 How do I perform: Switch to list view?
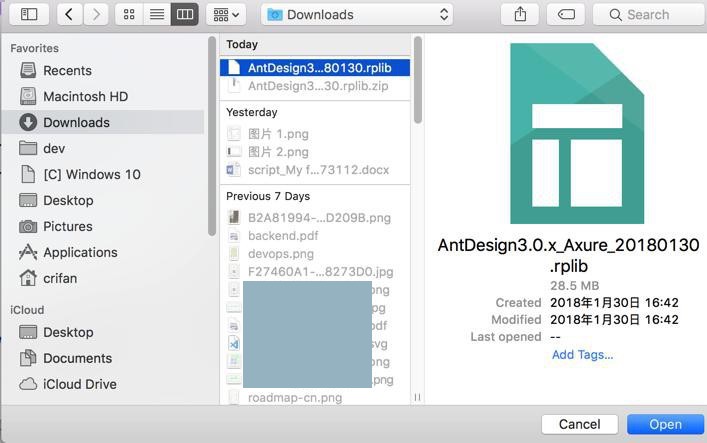tap(157, 14)
